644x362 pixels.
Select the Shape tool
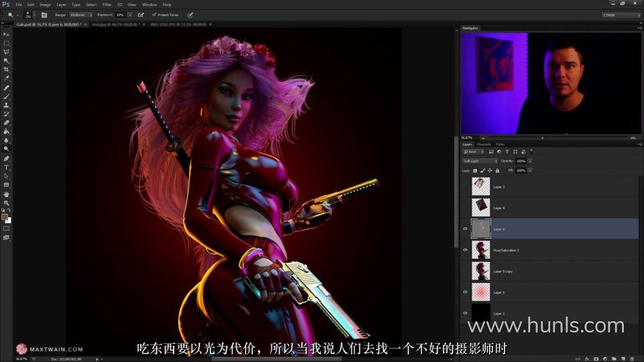point(6,185)
